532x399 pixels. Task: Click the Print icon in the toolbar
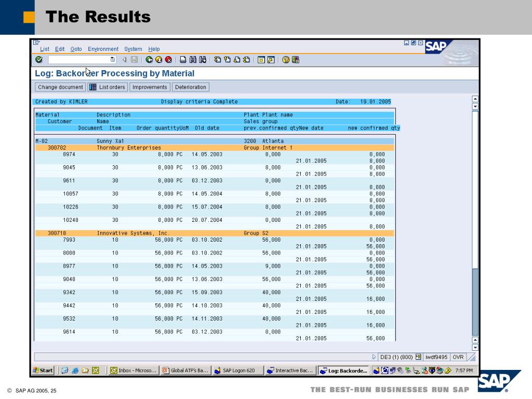[183, 60]
